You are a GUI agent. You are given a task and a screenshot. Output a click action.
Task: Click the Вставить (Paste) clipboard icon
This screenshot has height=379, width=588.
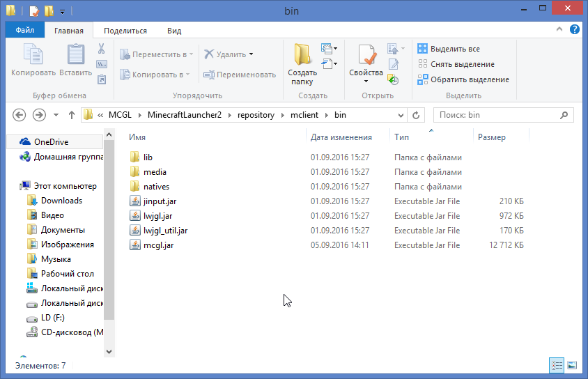click(x=75, y=54)
